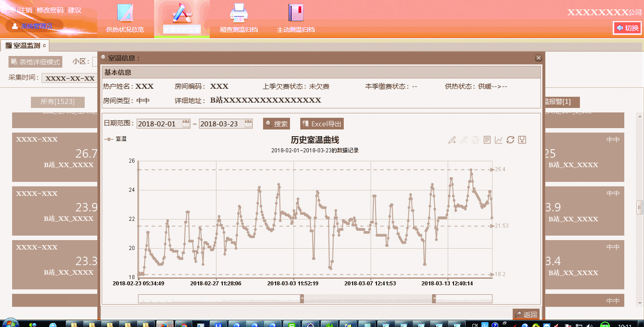
Task: Click the 搜索 button
Action: (x=276, y=124)
